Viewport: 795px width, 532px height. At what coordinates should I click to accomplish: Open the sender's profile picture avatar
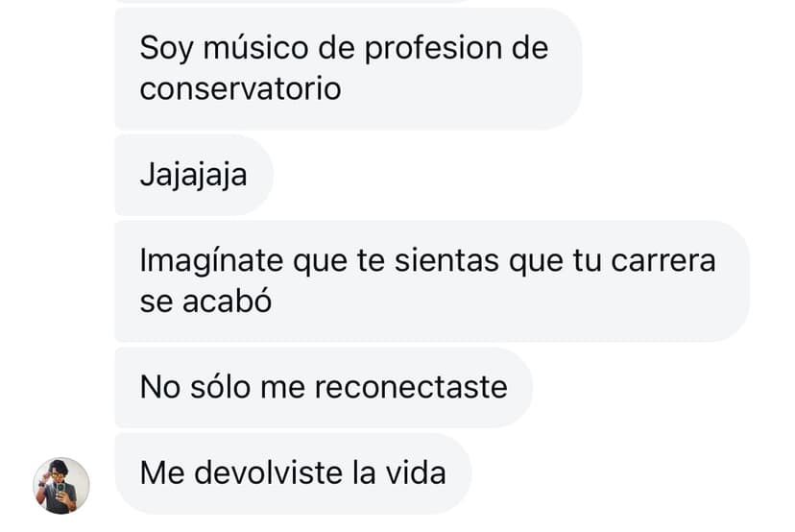61,486
